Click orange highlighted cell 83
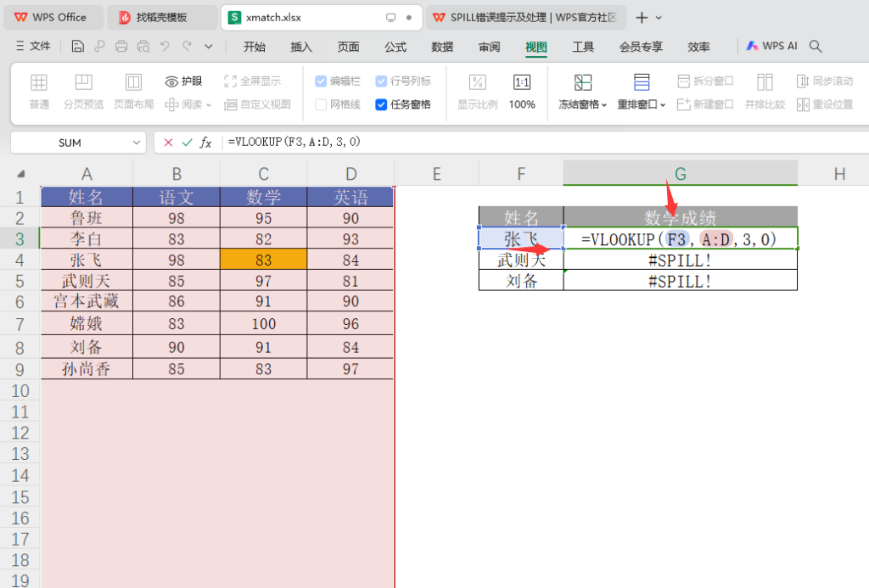This screenshot has height=588, width=869. click(x=263, y=260)
